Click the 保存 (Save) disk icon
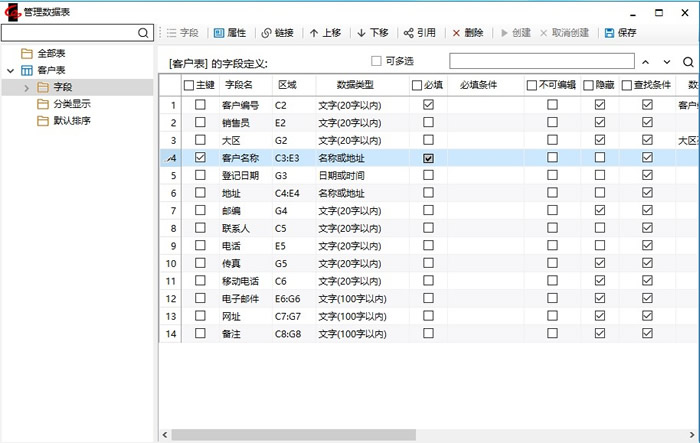The height and width of the screenshot is (443, 700). click(x=610, y=33)
